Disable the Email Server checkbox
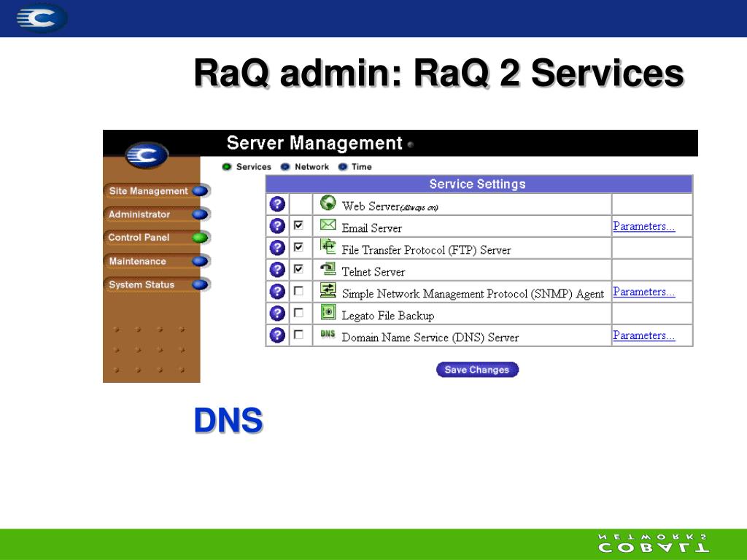Screen dimensions: 747x560 tap(298, 225)
